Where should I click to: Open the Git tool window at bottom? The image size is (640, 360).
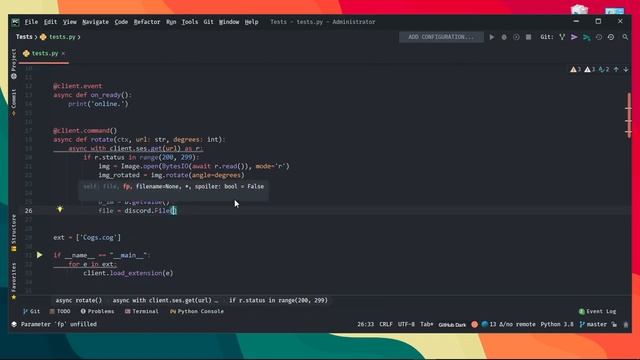click(31, 311)
